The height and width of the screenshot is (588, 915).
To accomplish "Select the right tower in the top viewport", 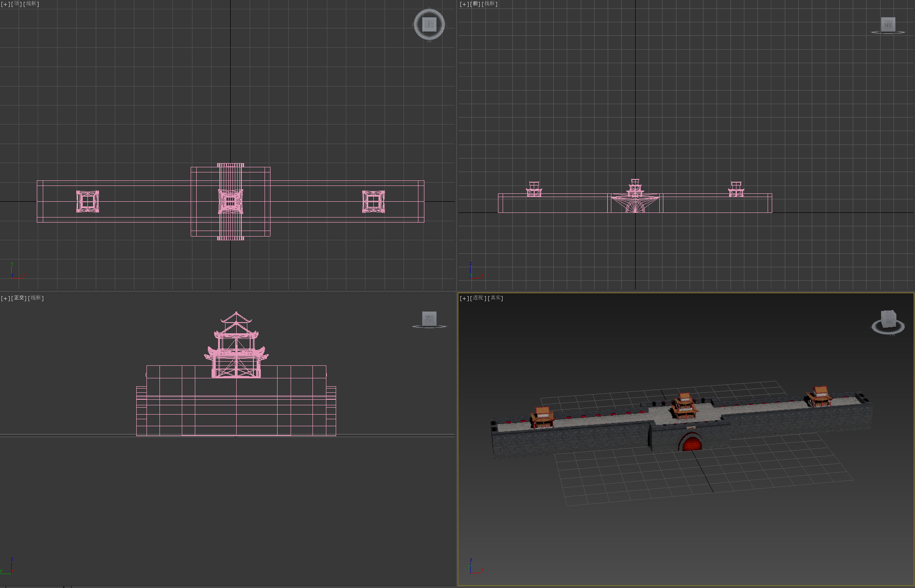I will [x=373, y=201].
